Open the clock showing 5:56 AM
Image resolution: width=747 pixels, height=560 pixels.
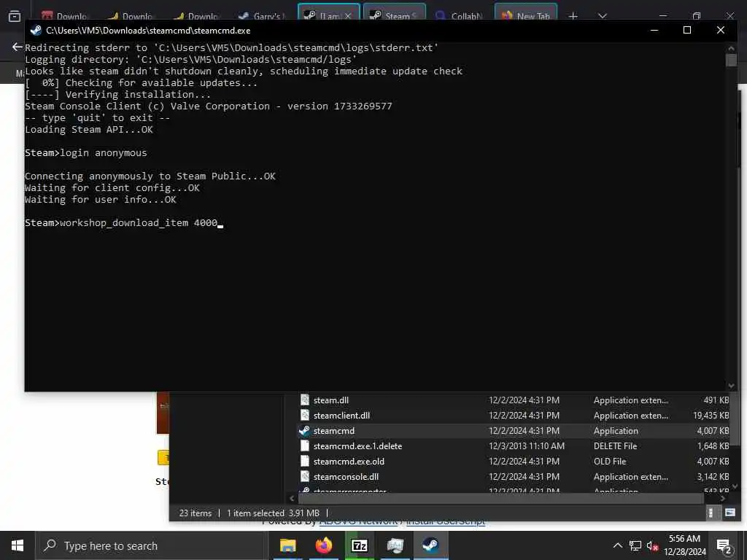(x=684, y=545)
